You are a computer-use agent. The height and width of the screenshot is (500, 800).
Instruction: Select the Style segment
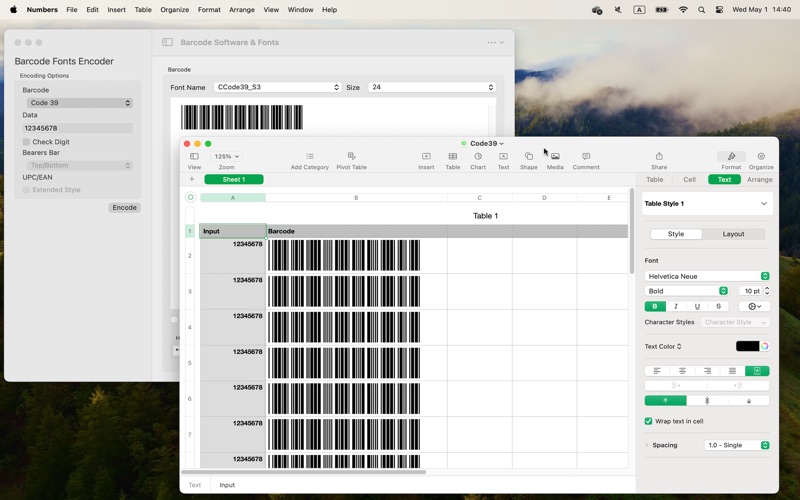[x=676, y=234]
